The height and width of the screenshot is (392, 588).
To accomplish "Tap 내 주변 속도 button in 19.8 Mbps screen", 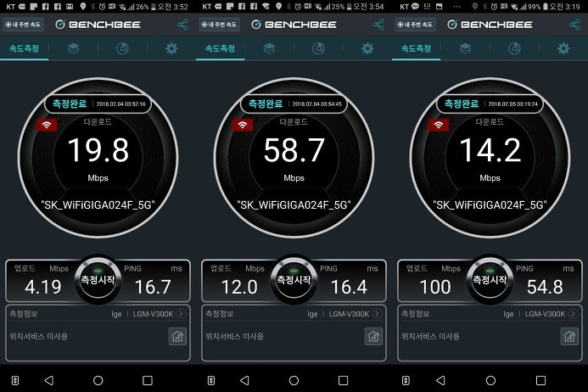I will [x=23, y=25].
